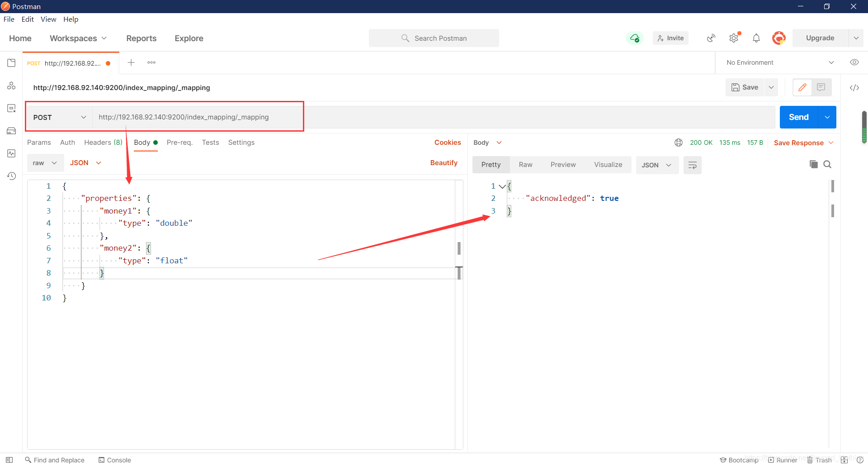Open request JSON format dropdown
Image resolution: width=868 pixels, height=466 pixels.
(x=85, y=163)
